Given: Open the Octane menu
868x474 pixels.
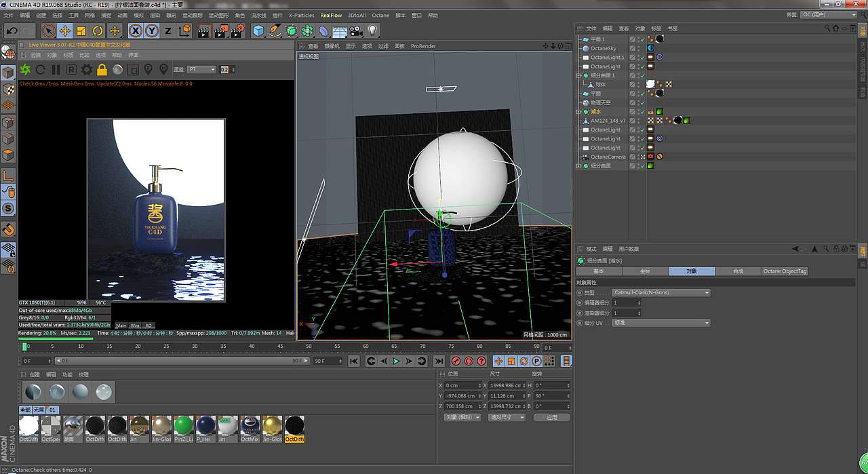Looking at the screenshot, I should [x=380, y=15].
